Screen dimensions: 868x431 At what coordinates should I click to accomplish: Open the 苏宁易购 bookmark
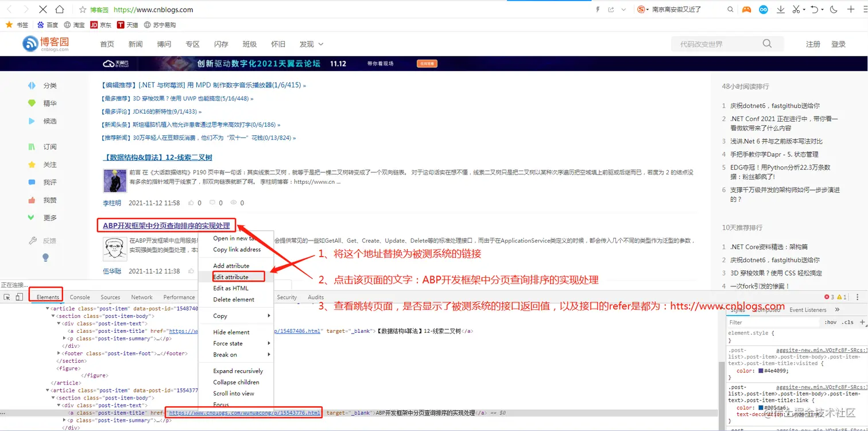pos(160,25)
